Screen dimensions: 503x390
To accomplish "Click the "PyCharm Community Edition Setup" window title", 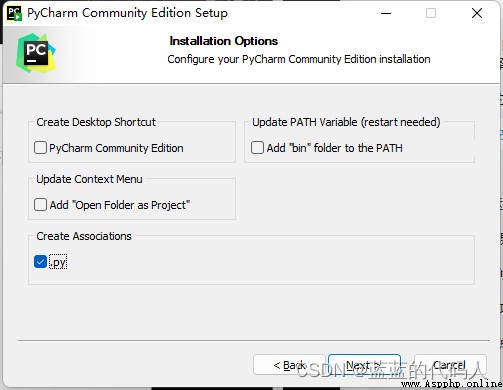I will 128,13.
